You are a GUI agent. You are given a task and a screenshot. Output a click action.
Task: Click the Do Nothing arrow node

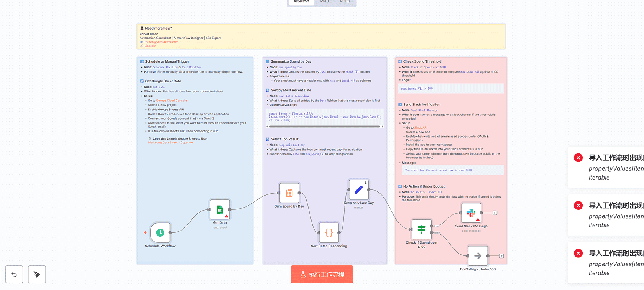pyautogui.click(x=478, y=256)
